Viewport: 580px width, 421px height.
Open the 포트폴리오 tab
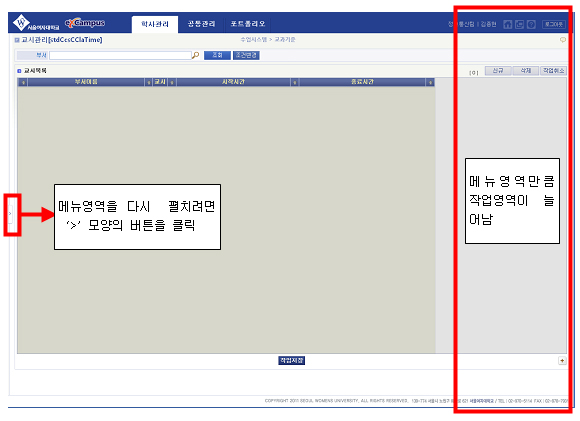[x=248, y=24]
